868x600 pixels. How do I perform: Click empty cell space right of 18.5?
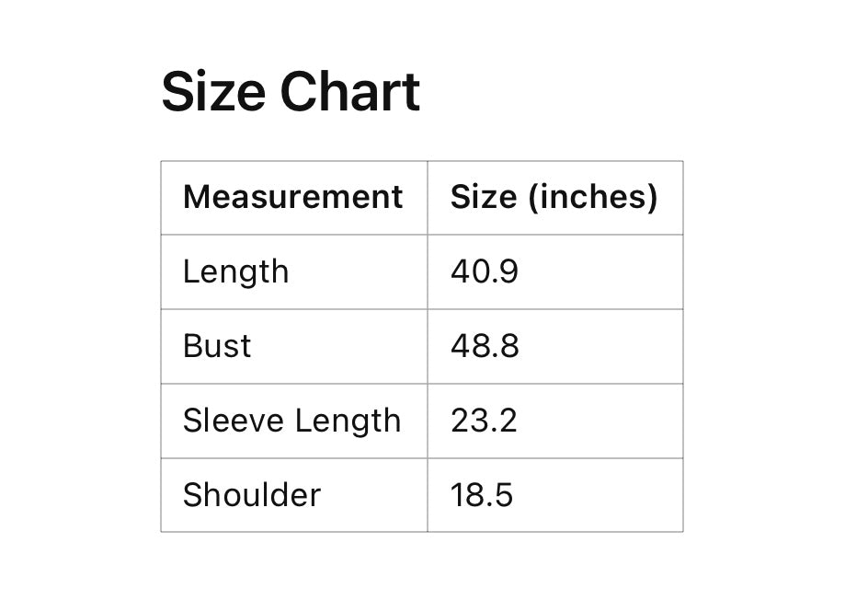(607, 495)
